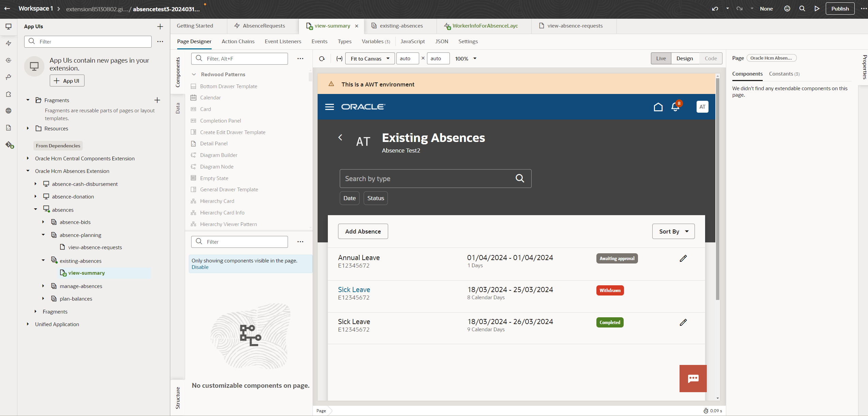Image resolution: width=868 pixels, height=416 pixels.
Task: Open the notifications bell icon
Action: (x=675, y=107)
